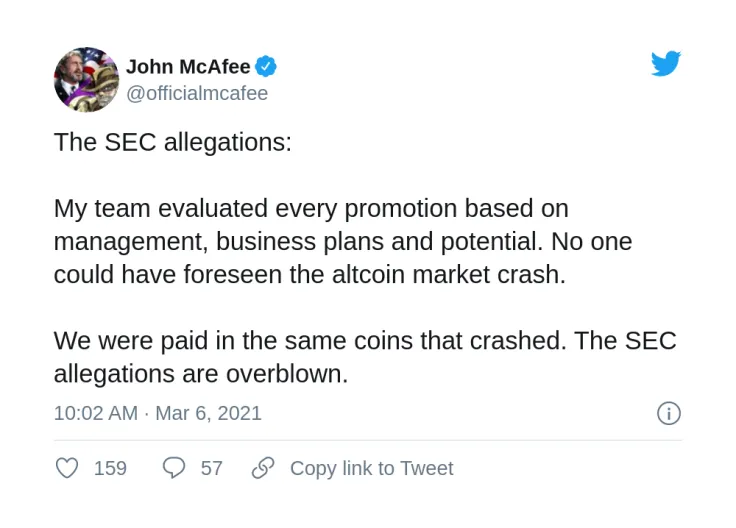This screenshot has height=528, width=736.
Task: Open John McAfee's profile avatar
Action: pos(86,79)
